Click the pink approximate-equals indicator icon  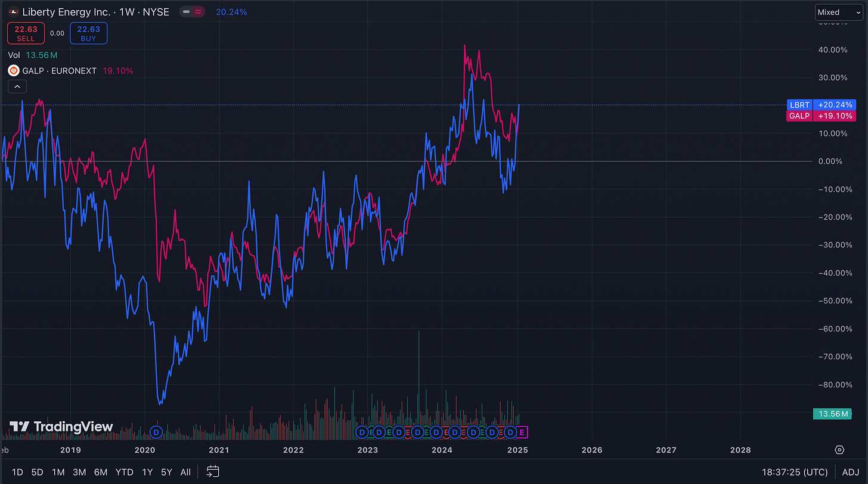click(x=199, y=12)
